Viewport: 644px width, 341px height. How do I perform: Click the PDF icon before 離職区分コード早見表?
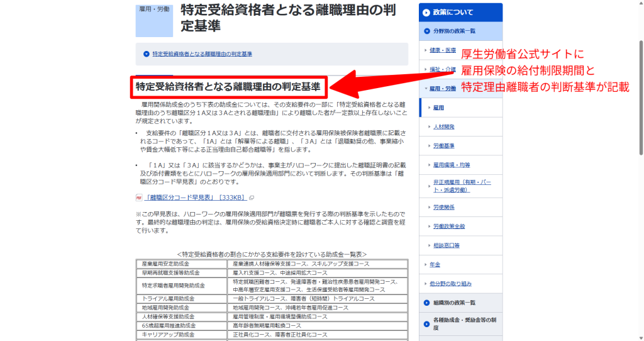click(139, 198)
